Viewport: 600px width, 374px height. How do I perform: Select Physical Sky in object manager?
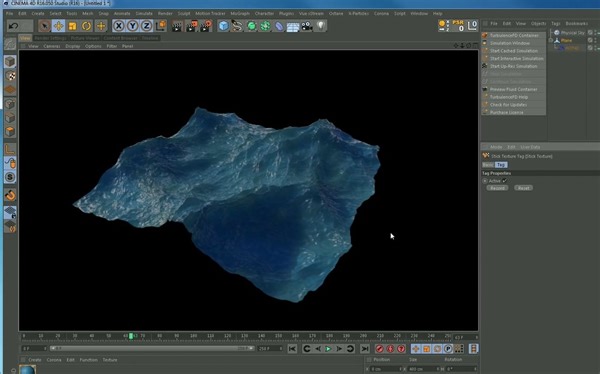point(572,33)
